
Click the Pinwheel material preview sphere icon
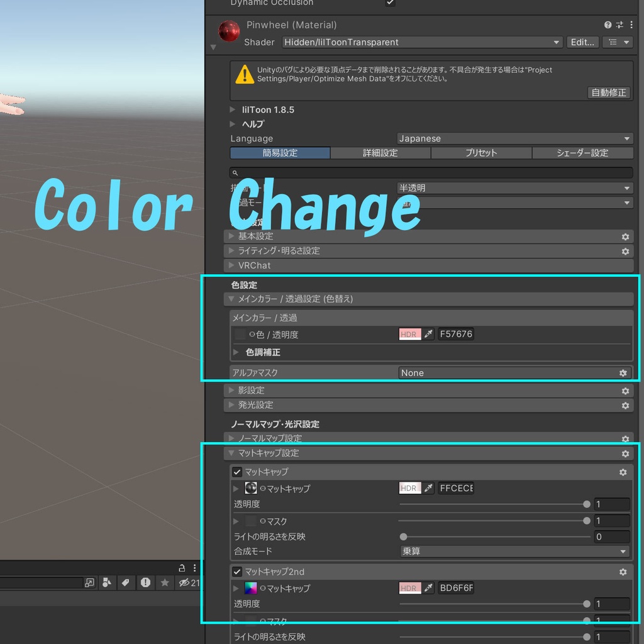(229, 30)
